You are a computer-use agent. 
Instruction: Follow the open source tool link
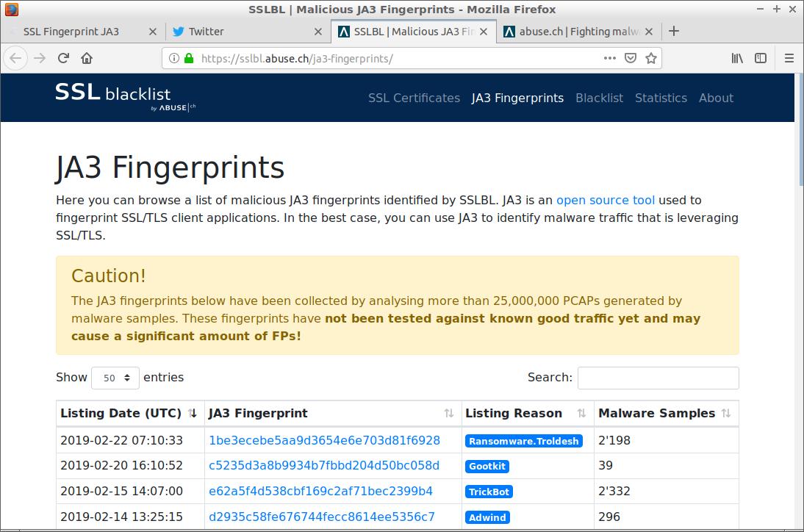pyautogui.click(x=606, y=200)
